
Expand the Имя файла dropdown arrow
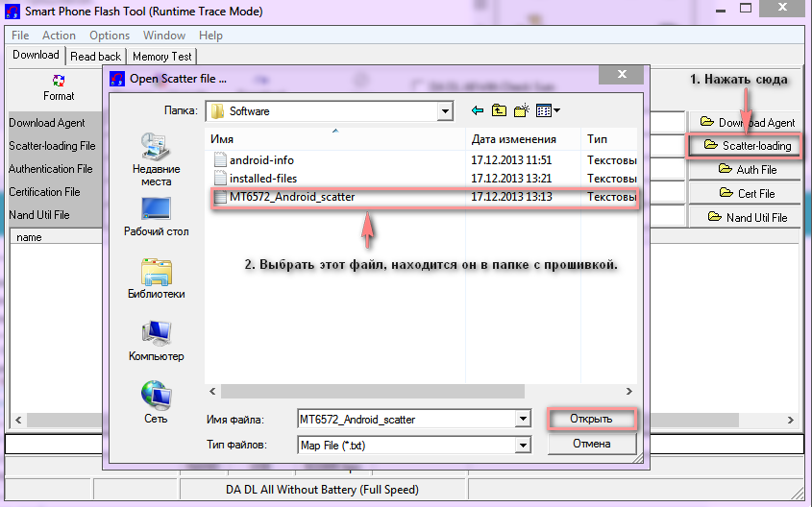click(523, 420)
